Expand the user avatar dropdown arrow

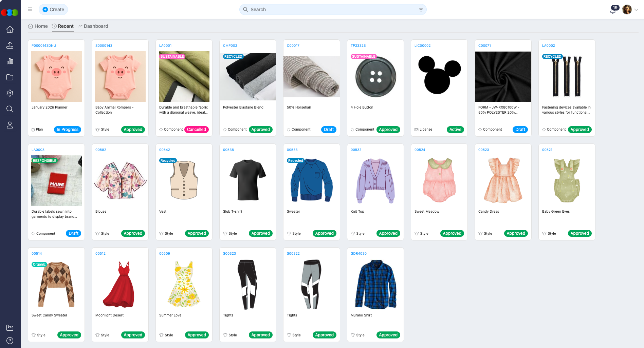(636, 9)
